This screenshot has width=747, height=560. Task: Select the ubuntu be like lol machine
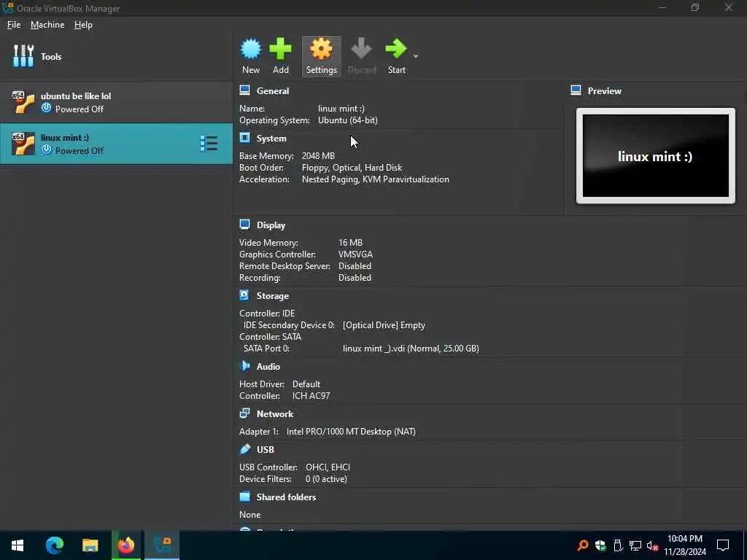pos(116,102)
